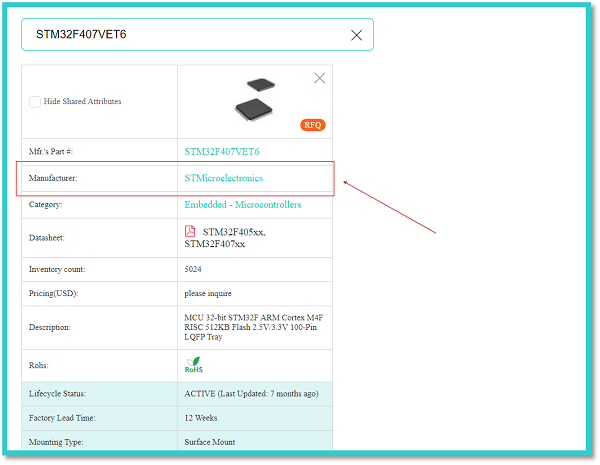Viewport: 600px width, 465px height.
Task: Clear the search box with the X icon
Action: click(x=356, y=35)
